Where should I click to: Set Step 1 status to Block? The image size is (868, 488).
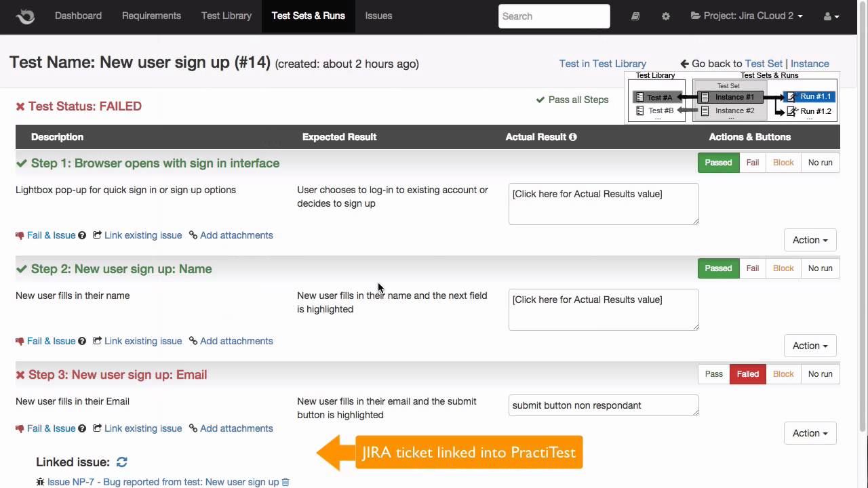tap(783, 163)
